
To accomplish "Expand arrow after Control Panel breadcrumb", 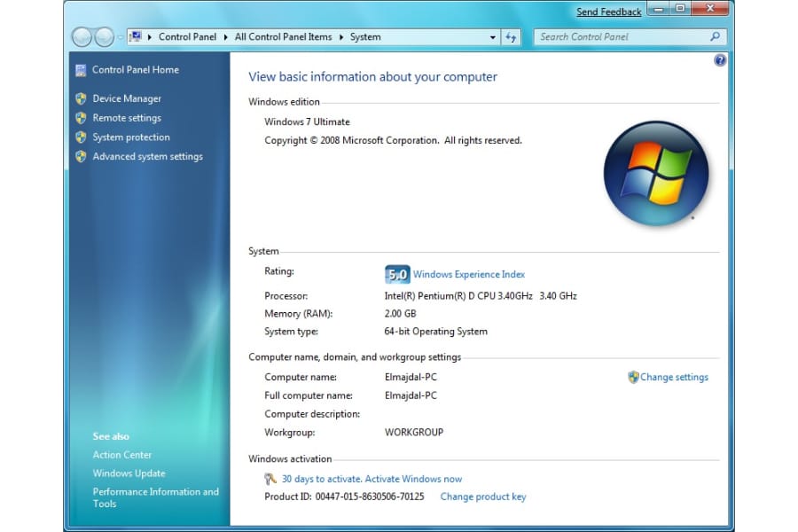I will 225,37.
